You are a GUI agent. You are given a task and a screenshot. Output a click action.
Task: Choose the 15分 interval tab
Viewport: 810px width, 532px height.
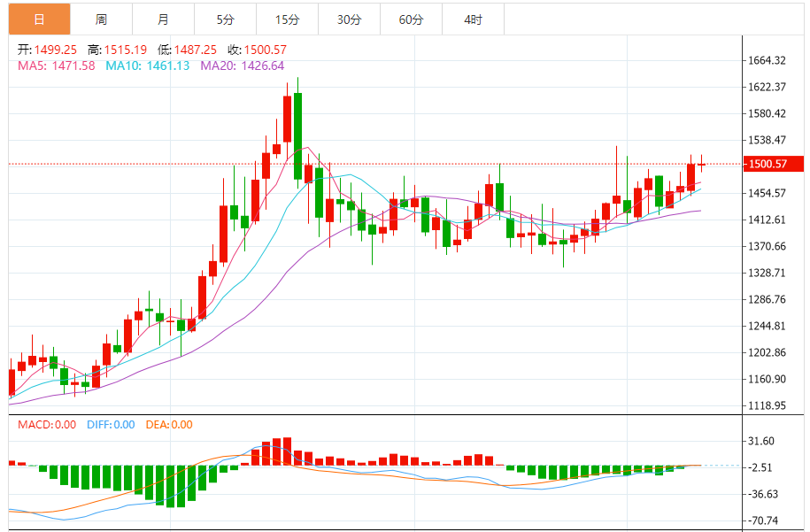click(287, 19)
